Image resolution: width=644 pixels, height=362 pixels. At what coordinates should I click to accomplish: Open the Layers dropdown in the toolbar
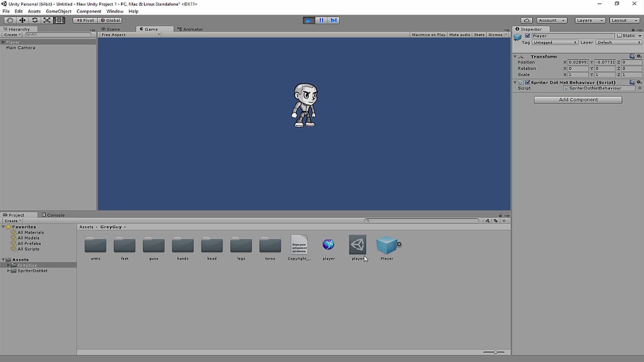point(590,20)
